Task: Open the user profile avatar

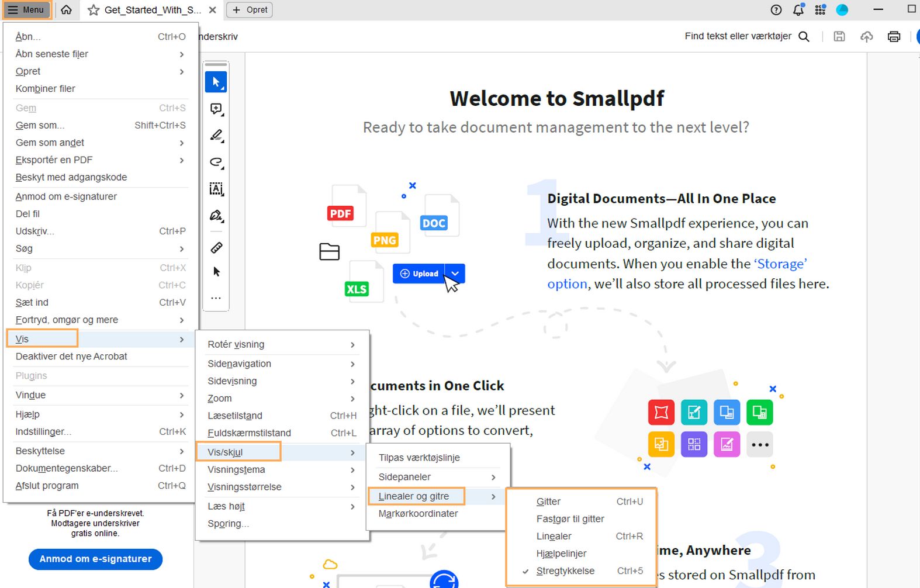Action: [x=842, y=9]
